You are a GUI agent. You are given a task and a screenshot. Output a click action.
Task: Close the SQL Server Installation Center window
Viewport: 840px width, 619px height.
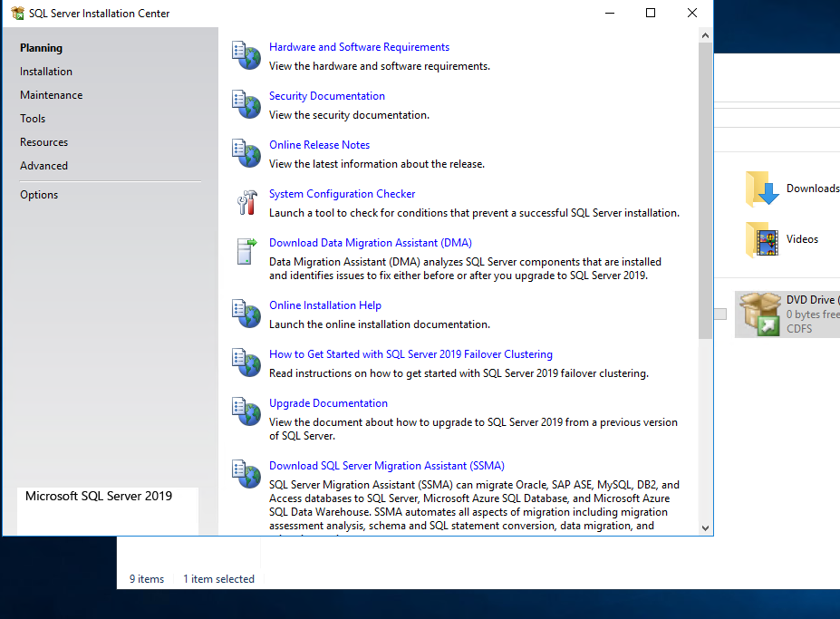[x=692, y=13]
